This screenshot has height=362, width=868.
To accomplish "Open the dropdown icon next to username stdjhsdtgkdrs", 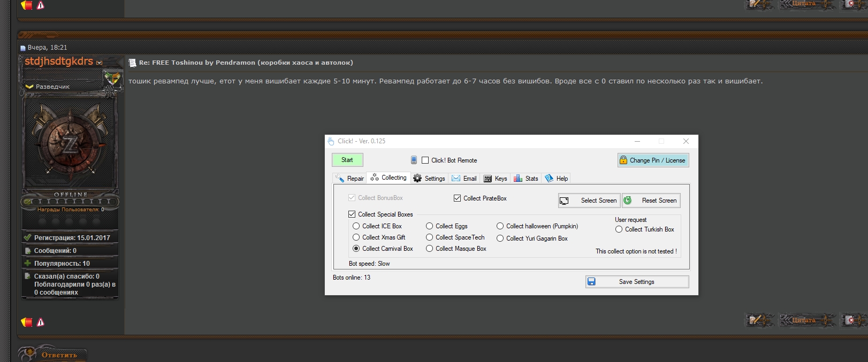I will point(99,63).
